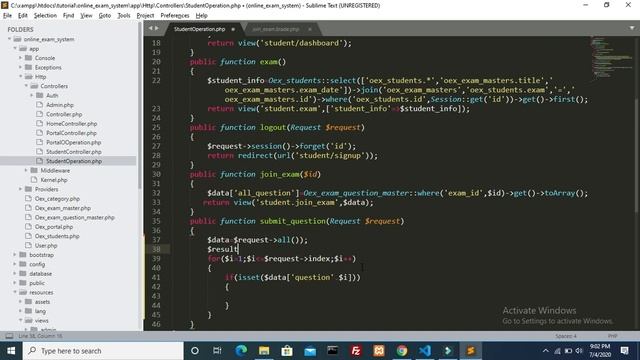Click the Admin.php file icon
This screenshot has height=360, width=640.
40,105
